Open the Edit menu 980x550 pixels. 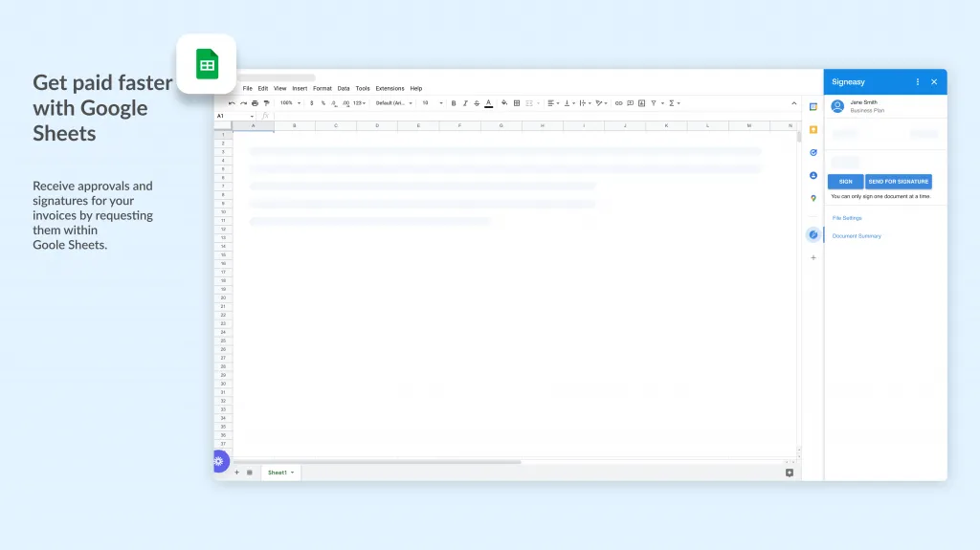(x=263, y=89)
